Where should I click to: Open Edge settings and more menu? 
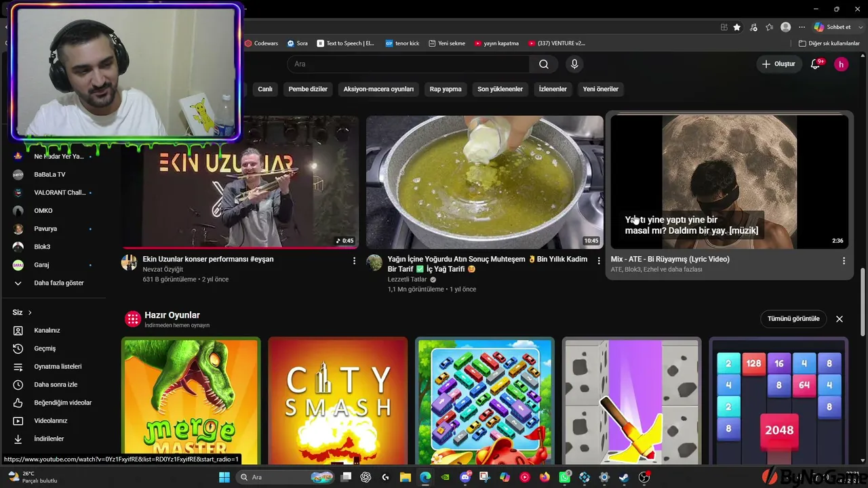point(802,27)
